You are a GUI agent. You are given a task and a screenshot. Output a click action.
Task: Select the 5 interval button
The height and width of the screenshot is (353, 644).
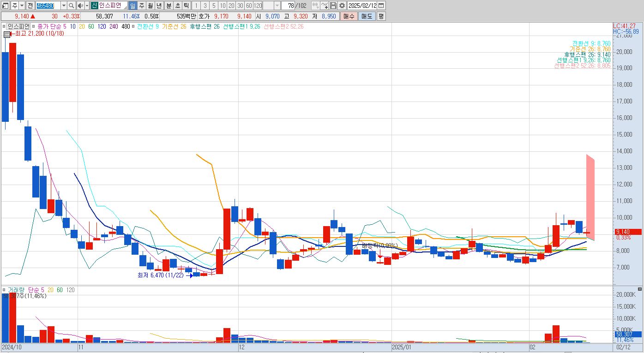pyautogui.click(x=213, y=6)
